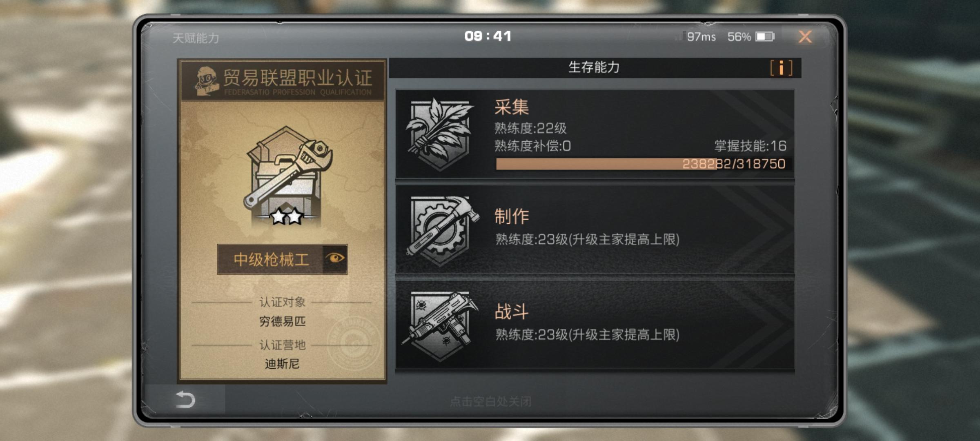The image size is (980, 441).
Task: Expand the 制作 proficiency row
Action: (595, 229)
